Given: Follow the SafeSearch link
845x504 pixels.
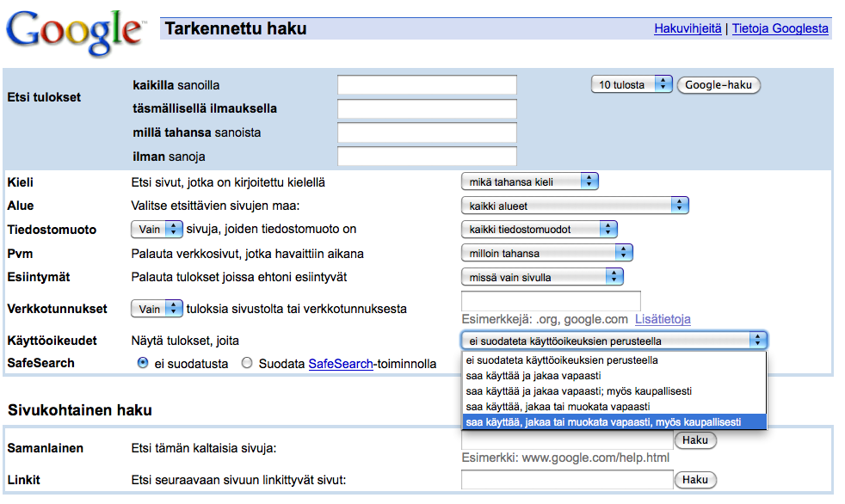Looking at the screenshot, I should (x=341, y=364).
